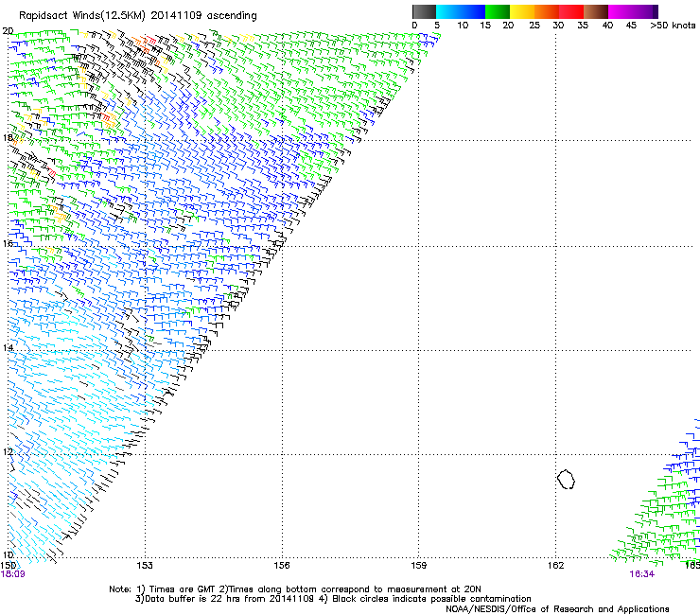
Task: Click the '12' latitude axis label
Action: click(8, 451)
